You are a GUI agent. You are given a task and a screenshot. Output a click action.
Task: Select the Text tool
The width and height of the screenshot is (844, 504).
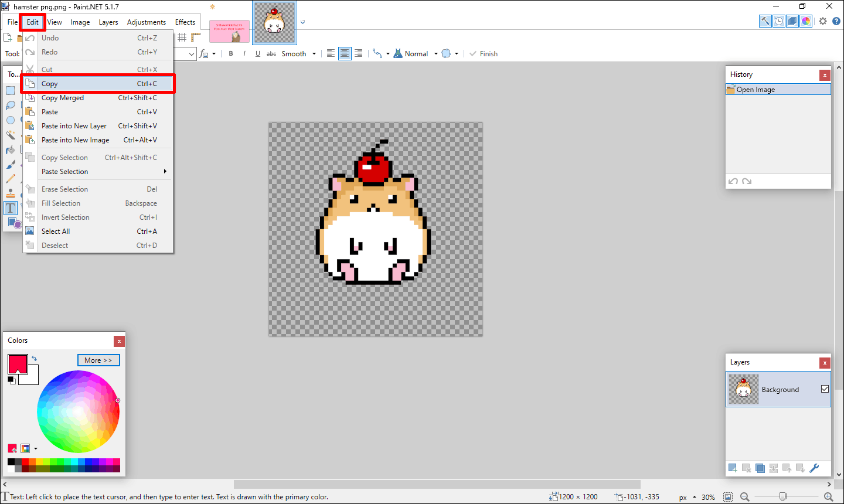11,208
